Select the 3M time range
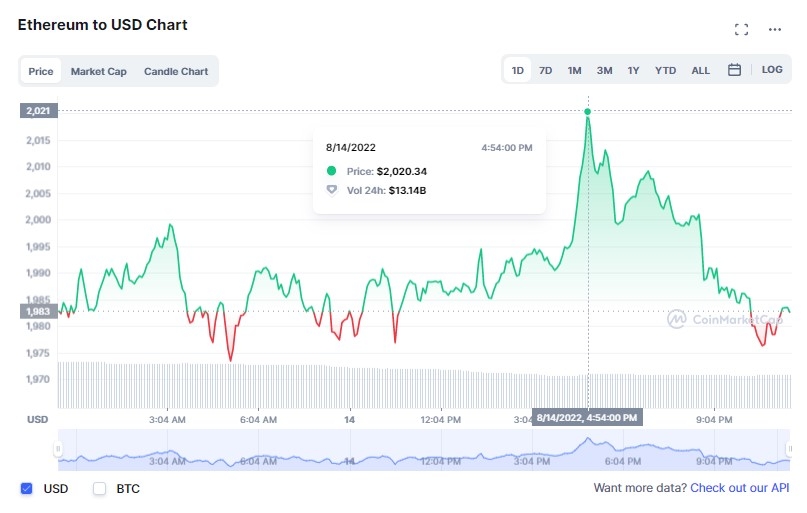 pos(604,70)
